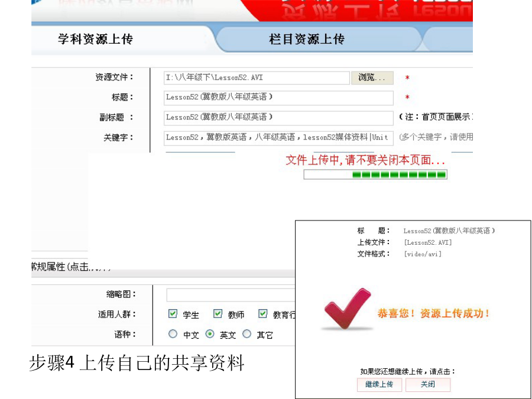532x399 pixels.
Task: Click the 适用人群 label
Action: 117,314
